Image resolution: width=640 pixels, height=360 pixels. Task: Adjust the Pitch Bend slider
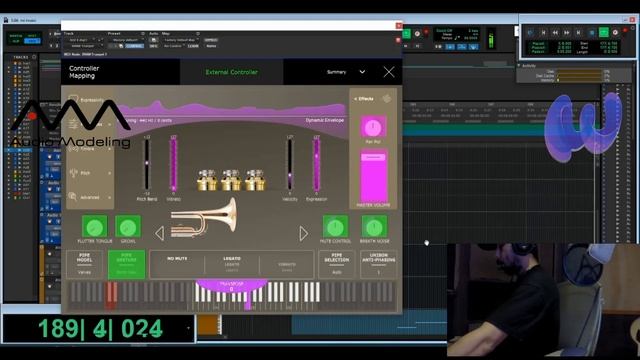tap(147, 165)
